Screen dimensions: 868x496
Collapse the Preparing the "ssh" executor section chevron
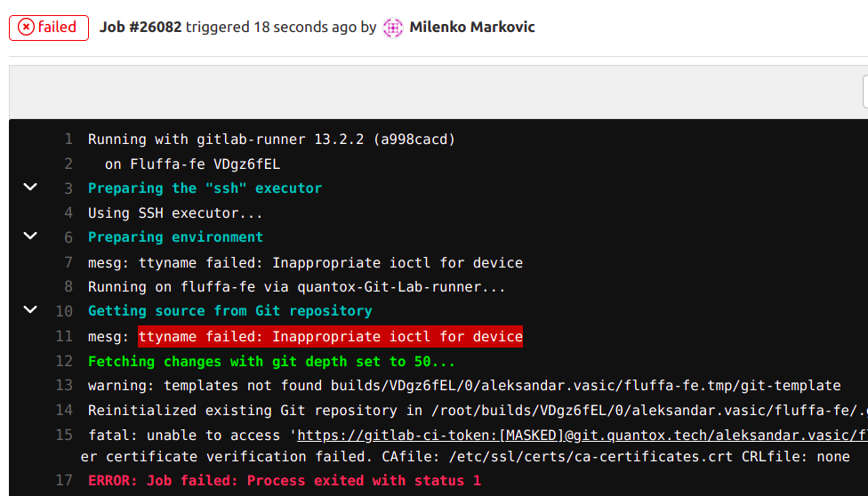click(x=30, y=188)
